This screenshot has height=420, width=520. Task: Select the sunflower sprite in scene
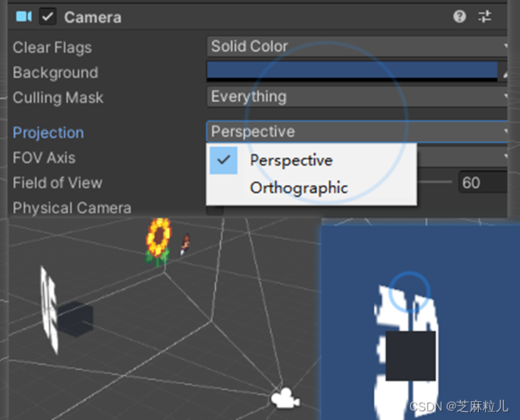(x=158, y=241)
